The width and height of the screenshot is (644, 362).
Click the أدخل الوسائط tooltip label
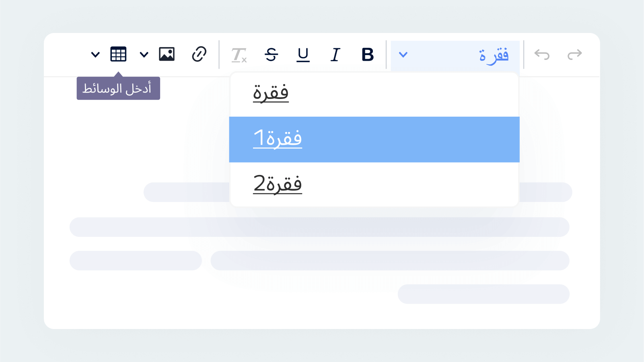coord(118,88)
